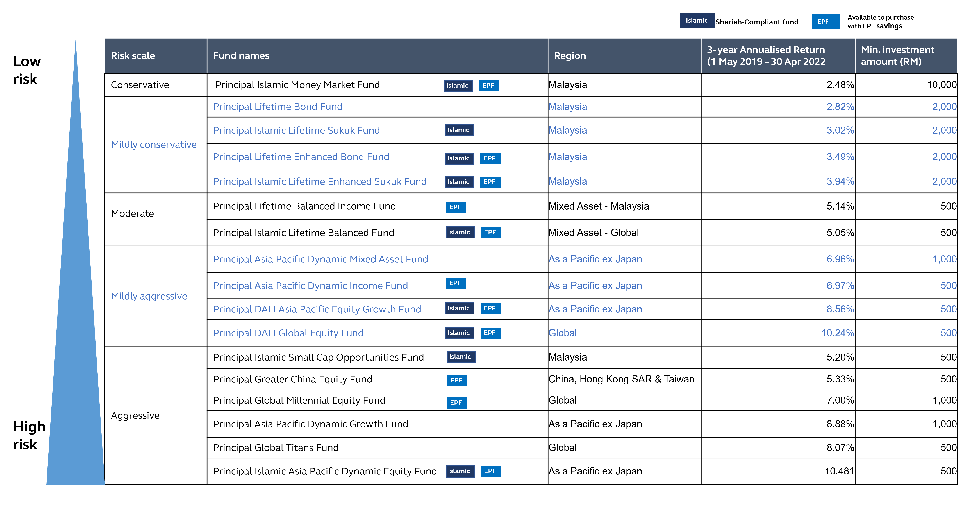Click Islamic badge beside Principal DALI Global Equity Fund
This screenshot has height=513, width=980.
pyautogui.click(x=460, y=333)
